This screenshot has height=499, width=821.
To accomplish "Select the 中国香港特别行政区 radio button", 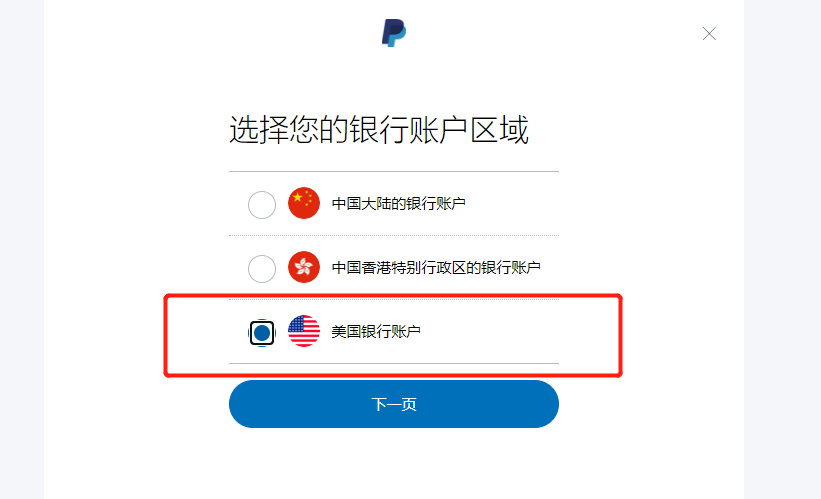I will 262,269.
